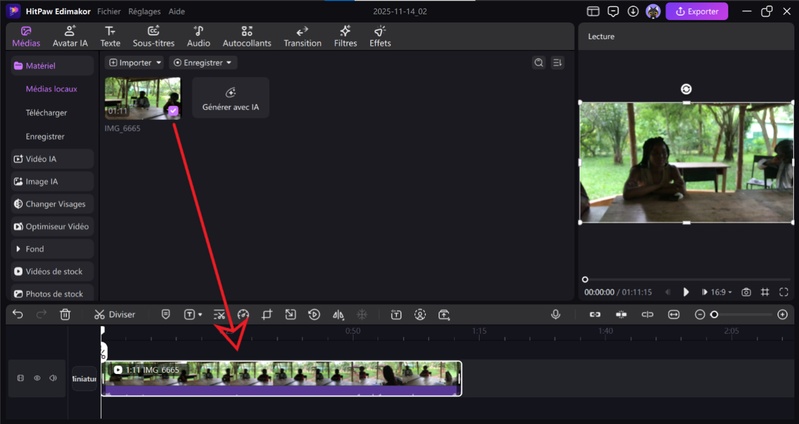Select the IMG_6665 media thumbnail
Viewport: 799px width, 424px height.
143,99
